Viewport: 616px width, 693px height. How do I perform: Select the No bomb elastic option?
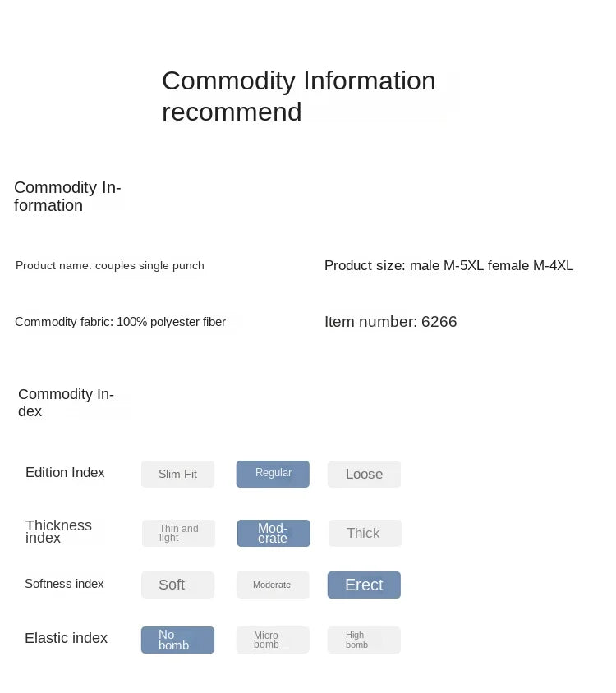177,640
